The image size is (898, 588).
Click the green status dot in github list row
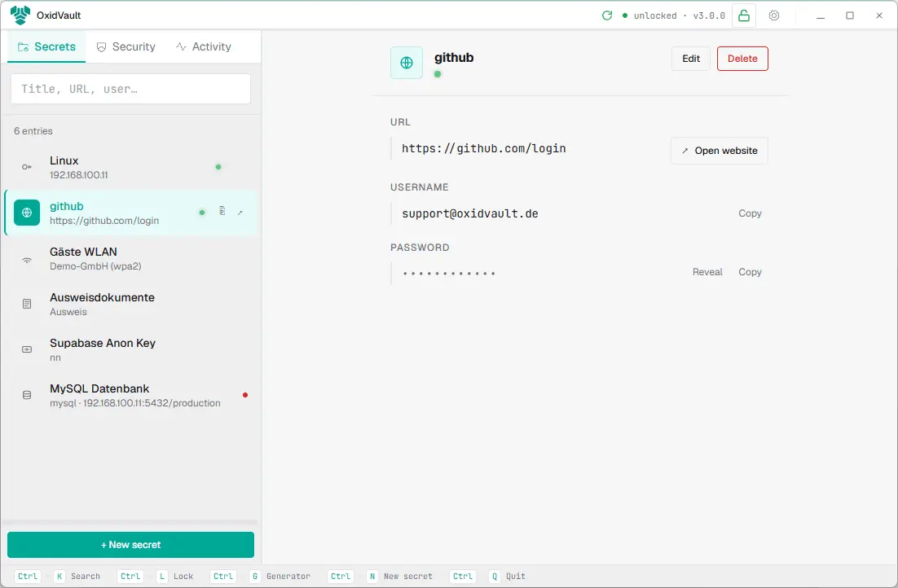(x=201, y=213)
